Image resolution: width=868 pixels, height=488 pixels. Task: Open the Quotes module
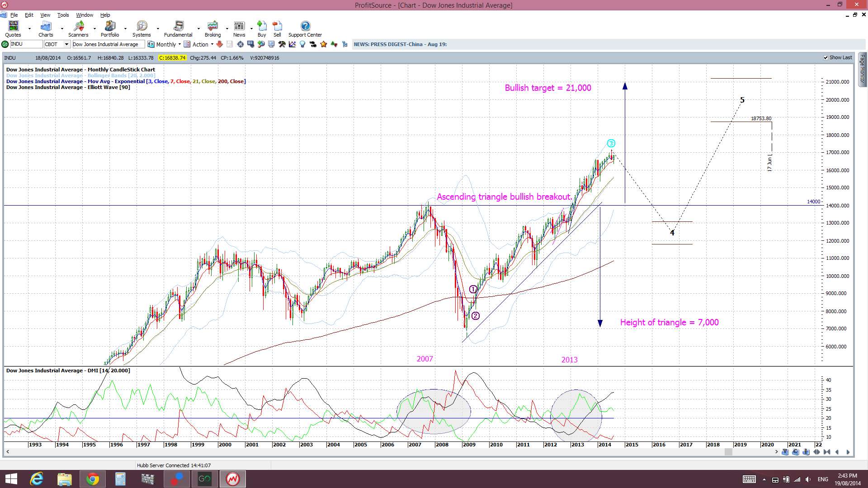click(13, 29)
